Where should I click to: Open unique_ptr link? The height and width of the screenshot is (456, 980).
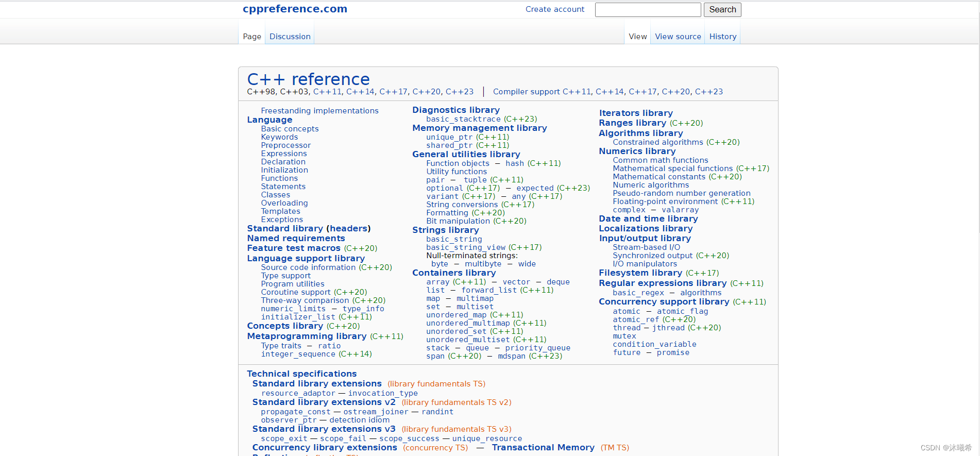[449, 137]
